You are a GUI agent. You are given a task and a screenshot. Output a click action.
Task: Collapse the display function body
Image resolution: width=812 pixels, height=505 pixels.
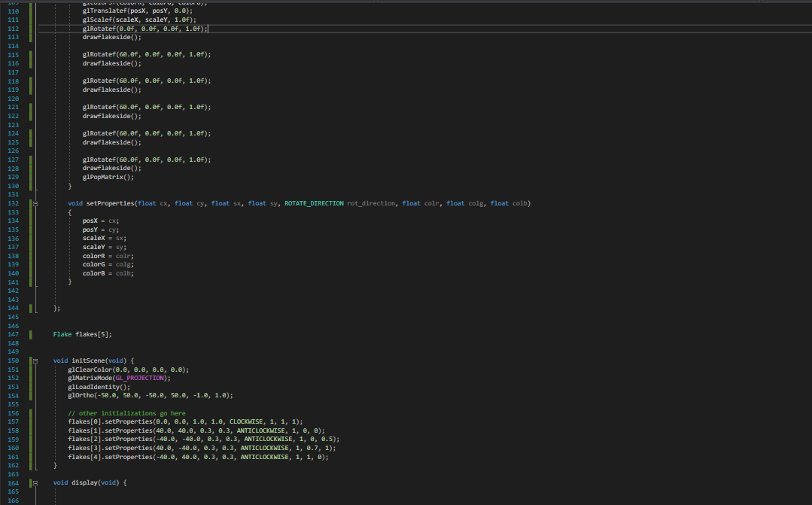point(34,482)
